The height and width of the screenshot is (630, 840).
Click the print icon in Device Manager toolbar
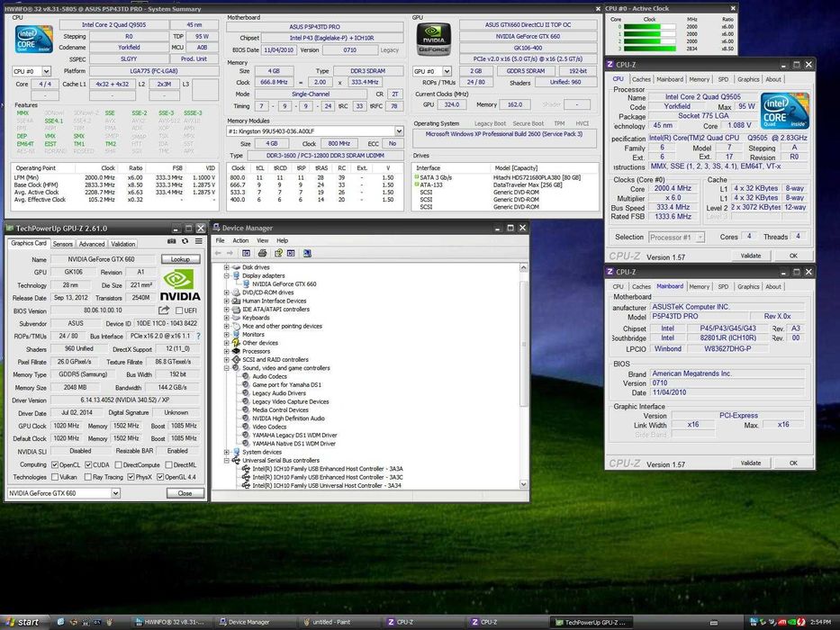263,253
